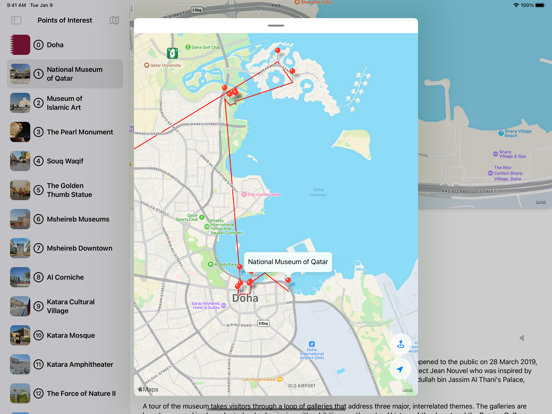Tap the Saray Musheireb Hotel marker

point(223,305)
